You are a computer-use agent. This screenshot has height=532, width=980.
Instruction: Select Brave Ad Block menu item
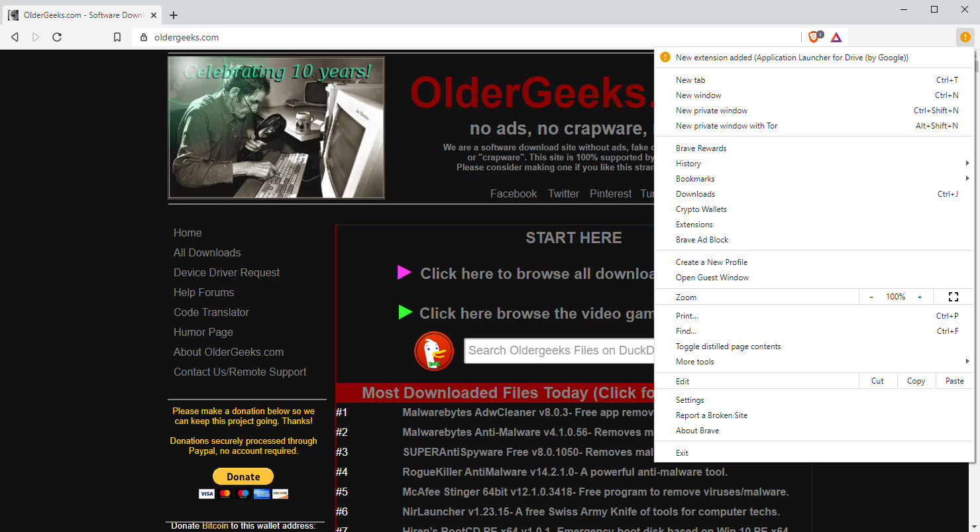coord(814,240)
